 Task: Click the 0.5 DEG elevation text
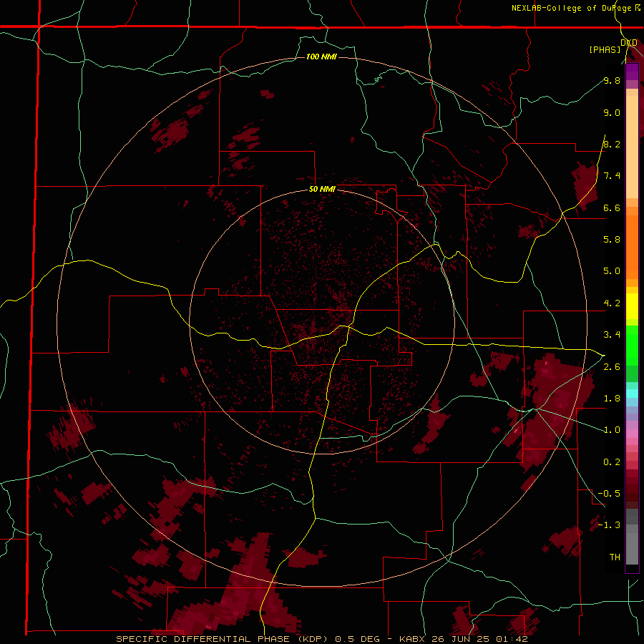(357, 639)
